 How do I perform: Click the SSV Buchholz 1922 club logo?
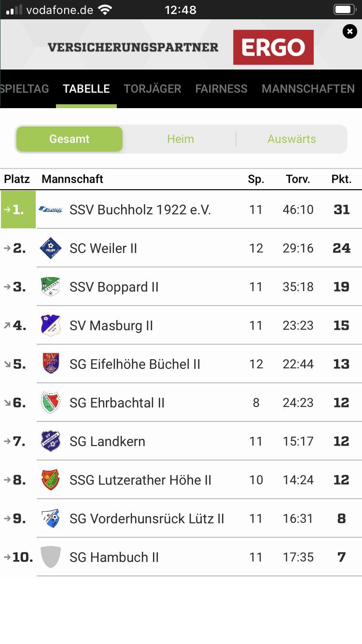[51, 210]
